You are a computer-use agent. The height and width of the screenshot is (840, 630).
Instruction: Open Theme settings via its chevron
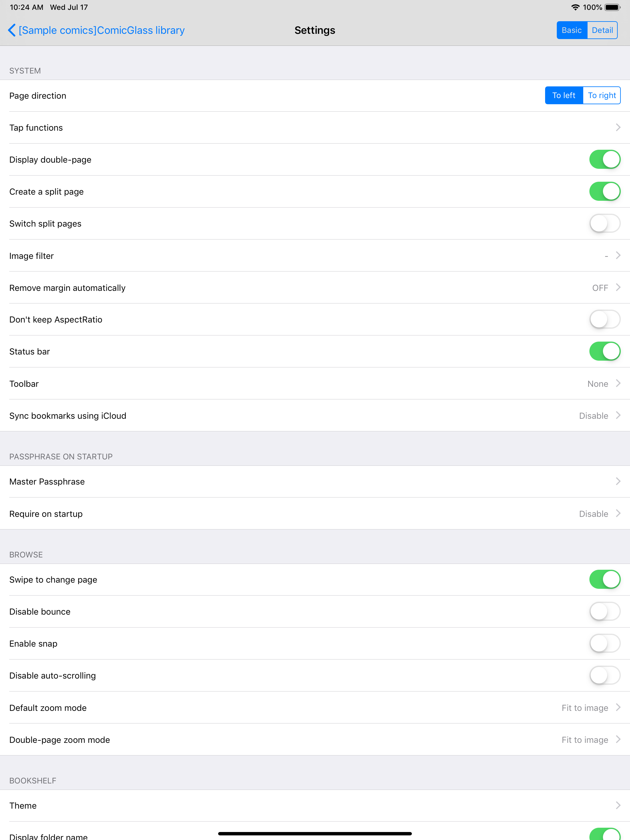pos(618,806)
